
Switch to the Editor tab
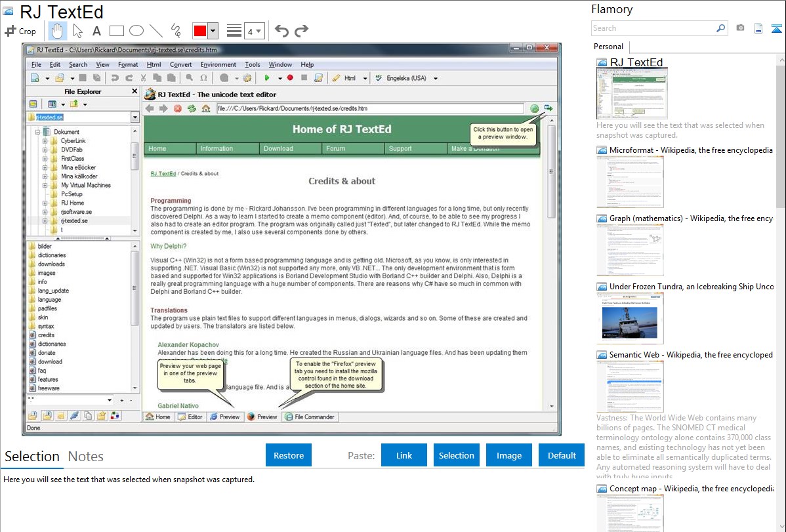click(190, 417)
